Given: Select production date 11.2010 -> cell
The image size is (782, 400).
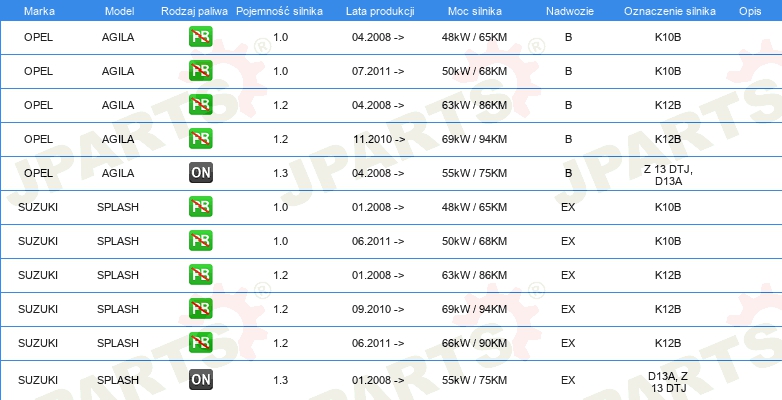Looking at the screenshot, I should [379, 139].
